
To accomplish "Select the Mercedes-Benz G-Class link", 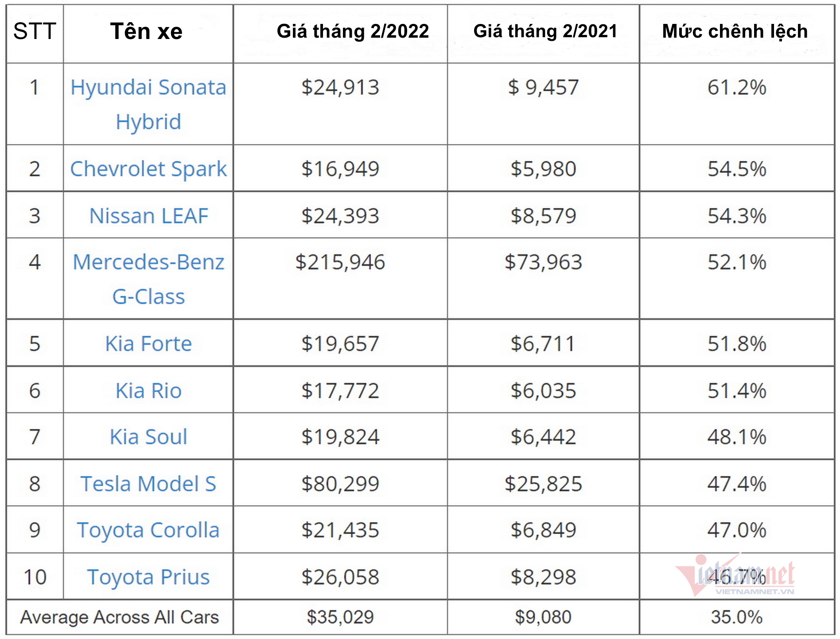I will (x=148, y=262).
